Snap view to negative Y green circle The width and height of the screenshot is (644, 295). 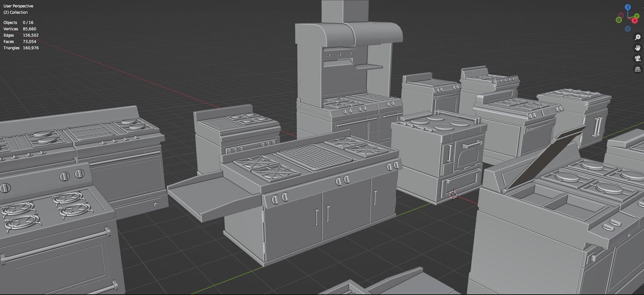coord(619,20)
